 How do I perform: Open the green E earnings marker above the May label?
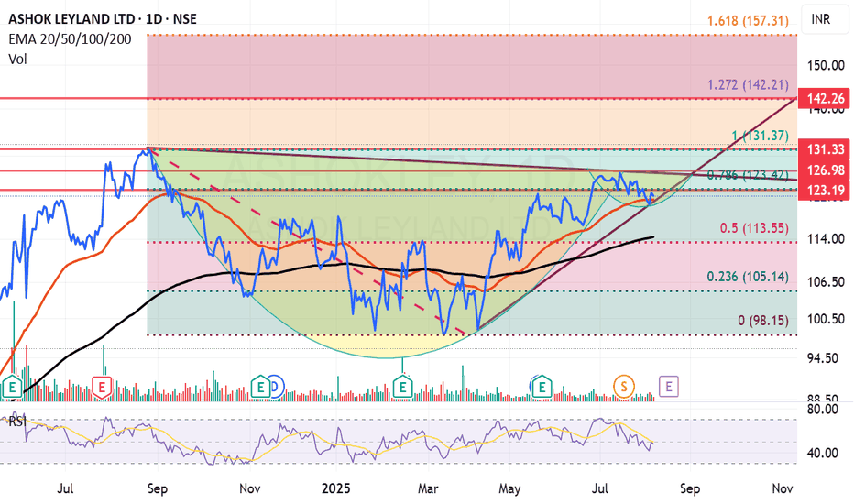coord(542,387)
